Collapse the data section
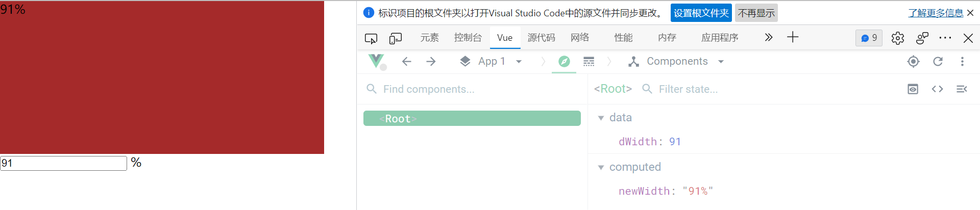The width and height of the screenshot is (980, 210). [x=601, y=118]
